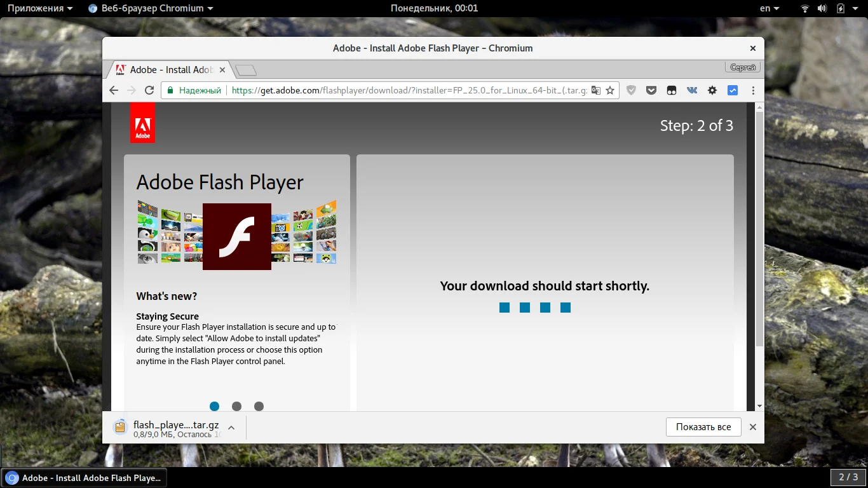Expand the system menu arrow in top bar

[x=856, y=8]
